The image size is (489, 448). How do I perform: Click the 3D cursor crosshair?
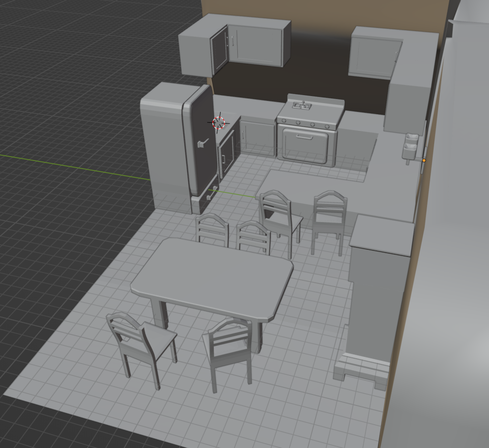click(219, 123)
